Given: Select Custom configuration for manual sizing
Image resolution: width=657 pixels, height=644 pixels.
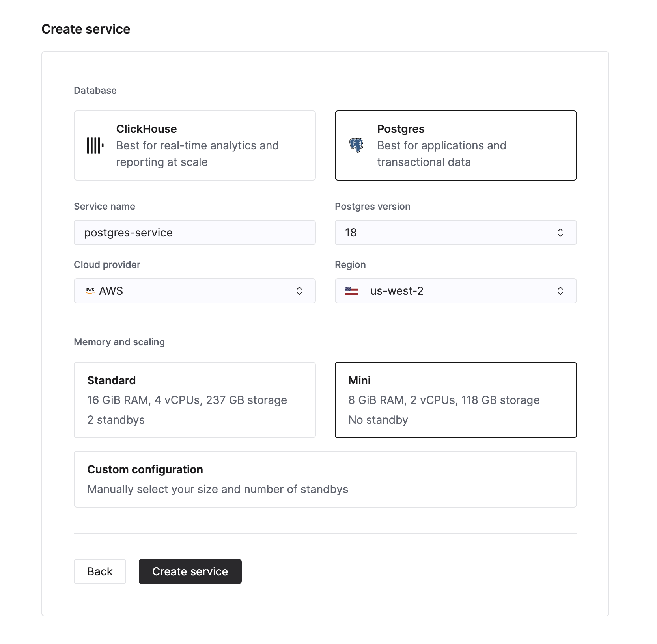Looking at the screenshot, I should tap(325, 479).
